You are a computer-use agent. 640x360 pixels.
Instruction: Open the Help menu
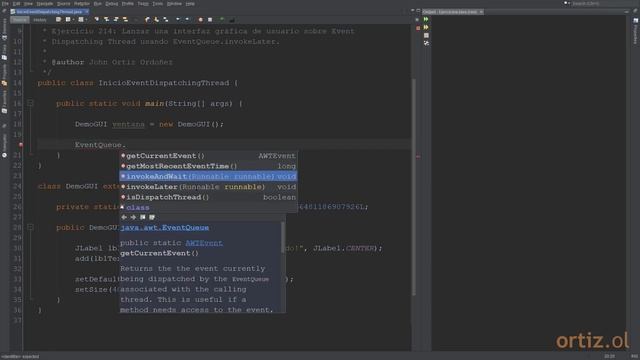pyautogui.click(x=190, y=4)
